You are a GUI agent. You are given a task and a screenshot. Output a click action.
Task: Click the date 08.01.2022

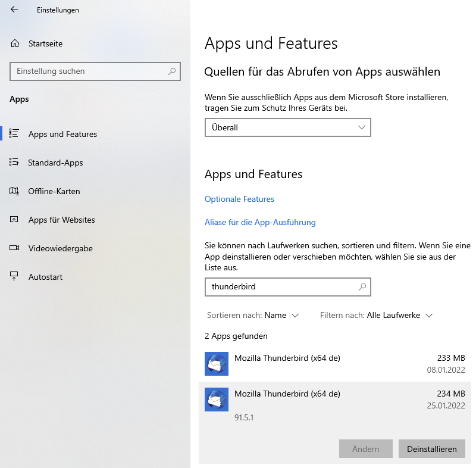point(446,370)
